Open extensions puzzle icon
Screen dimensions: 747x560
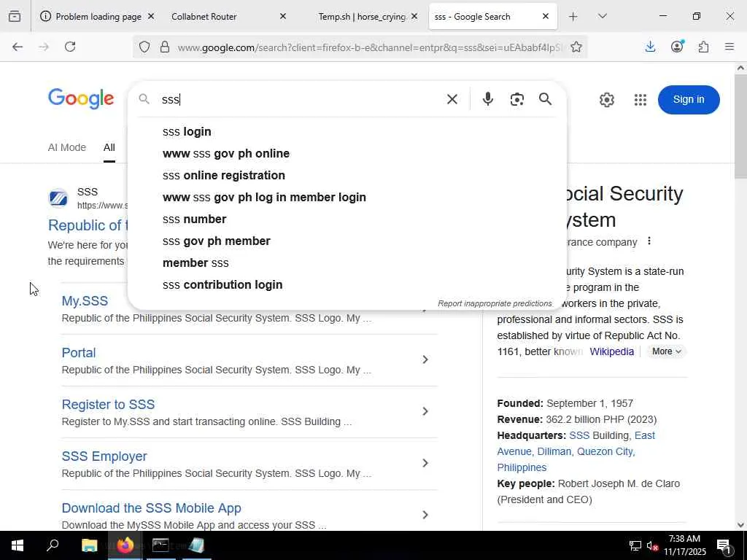tap(704, 47)
